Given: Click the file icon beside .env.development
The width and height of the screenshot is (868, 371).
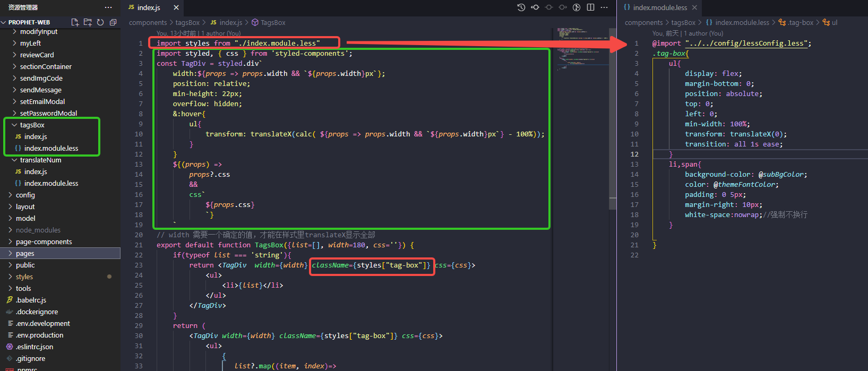Looking at the screenshot, I should 11,323.
